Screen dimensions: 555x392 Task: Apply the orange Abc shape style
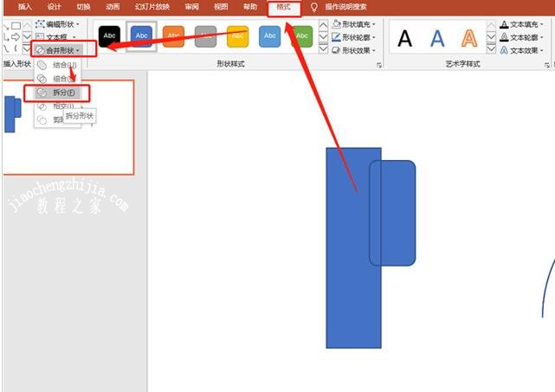tap(173, 36)
